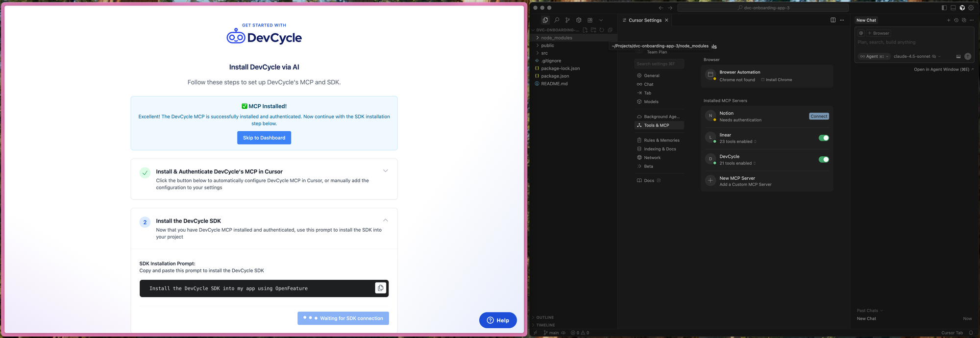Screen dimensions: 980x338
Task: Add a New MCP Server
Action: 767,181
